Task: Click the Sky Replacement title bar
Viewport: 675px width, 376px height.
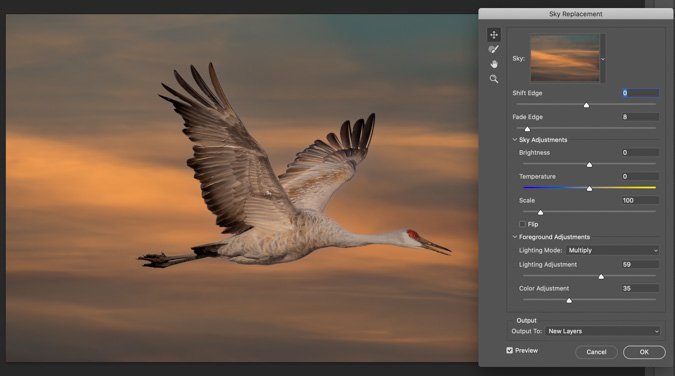Action: tap(576, 14)
